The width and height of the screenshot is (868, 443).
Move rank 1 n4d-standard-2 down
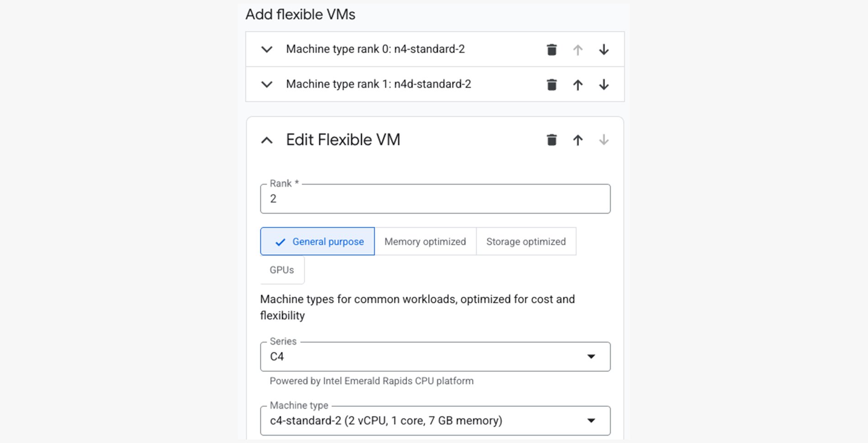pos(603,85)
